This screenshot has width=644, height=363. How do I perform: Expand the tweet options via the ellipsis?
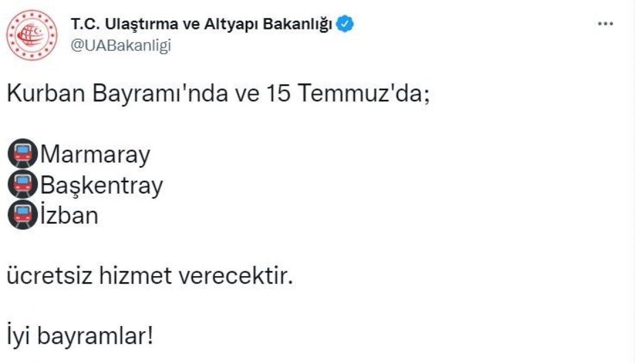pyautogui.click(x=606, y=23)
